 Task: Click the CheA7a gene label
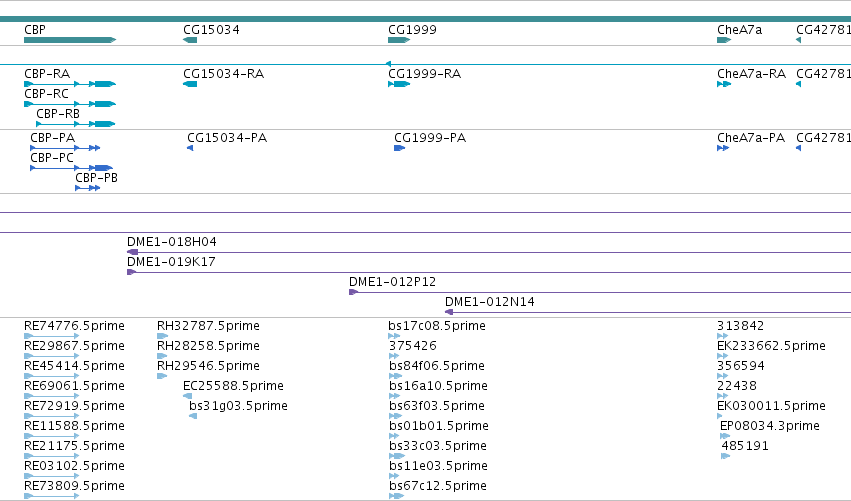point(739,30)
